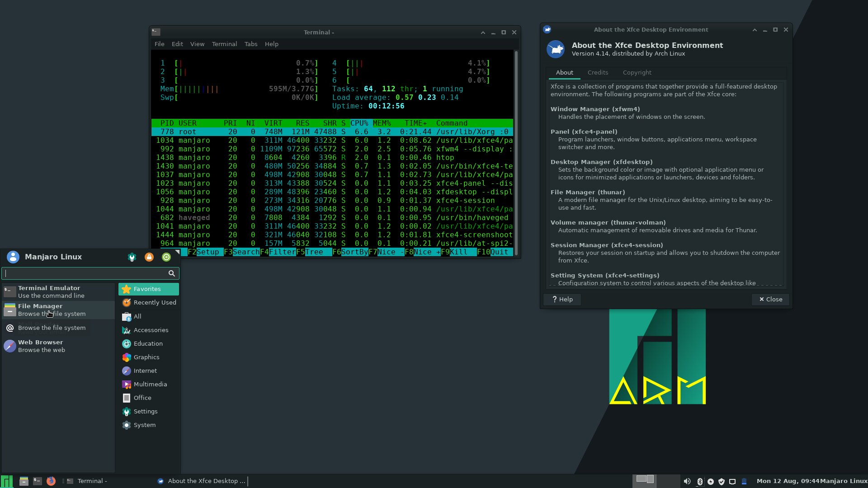Click the user avatar beside Manjaro Linux
The width and height of the screenshot is (868, 488).
tap(13, 257)
